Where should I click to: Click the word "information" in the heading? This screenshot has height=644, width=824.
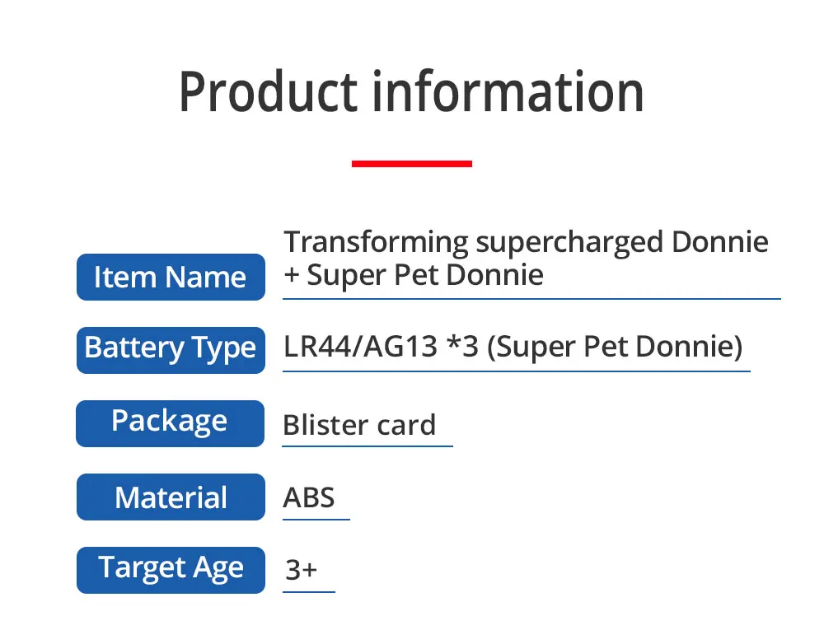pyautogui.click(x=508, y=92)
